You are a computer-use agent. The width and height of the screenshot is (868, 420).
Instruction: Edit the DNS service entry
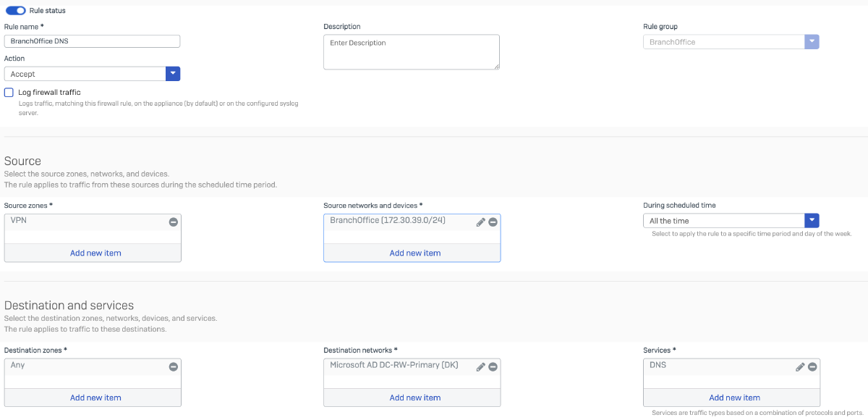[800, 366]
